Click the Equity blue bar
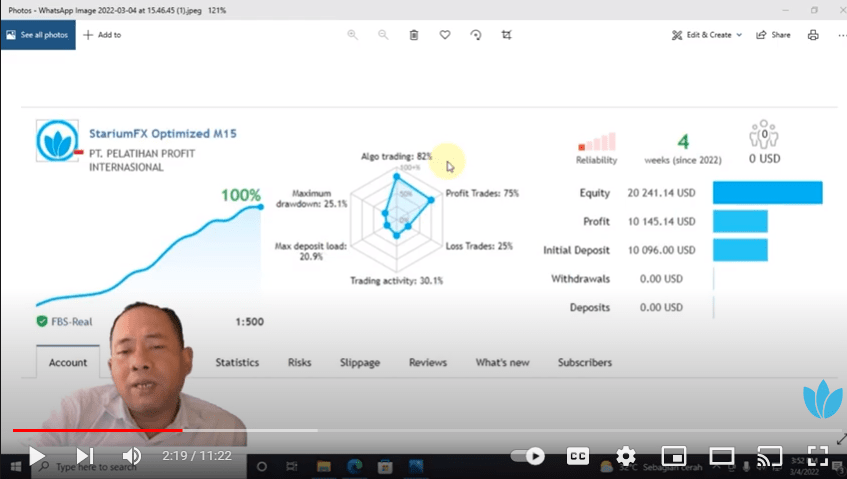The image size is (847, 479). coord(768,193)
